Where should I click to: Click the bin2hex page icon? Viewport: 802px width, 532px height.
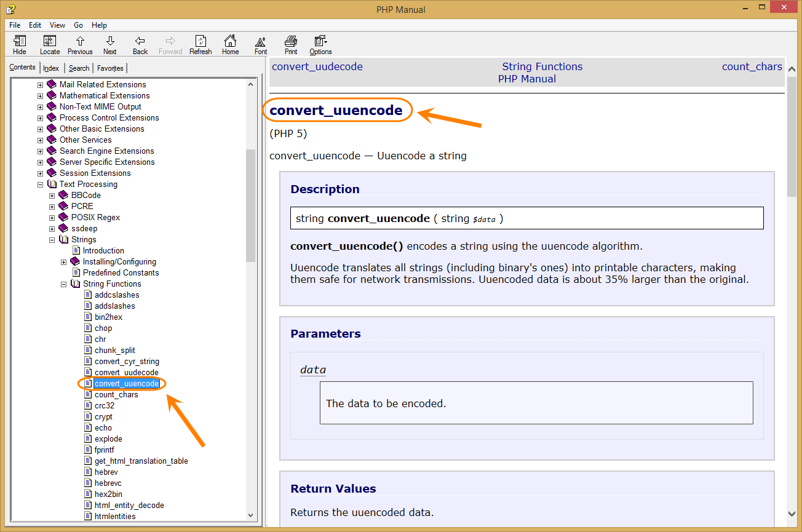coord(88,317)
